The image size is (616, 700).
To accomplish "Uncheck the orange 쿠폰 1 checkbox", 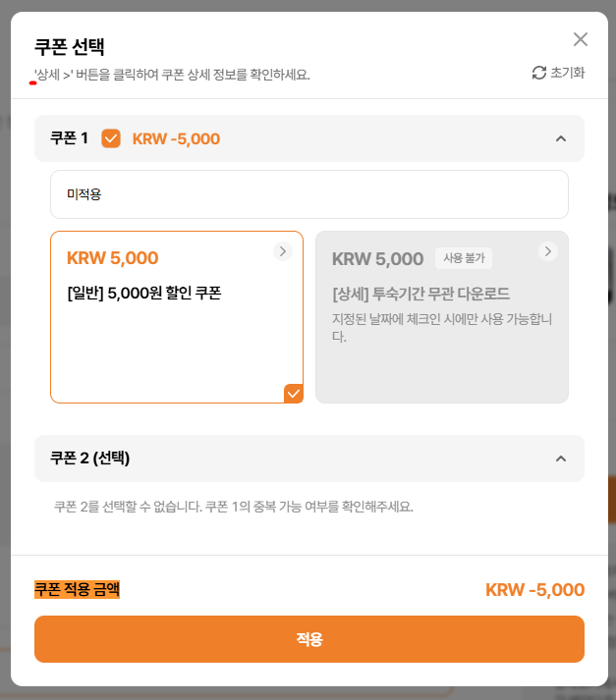I will (111, 138).
